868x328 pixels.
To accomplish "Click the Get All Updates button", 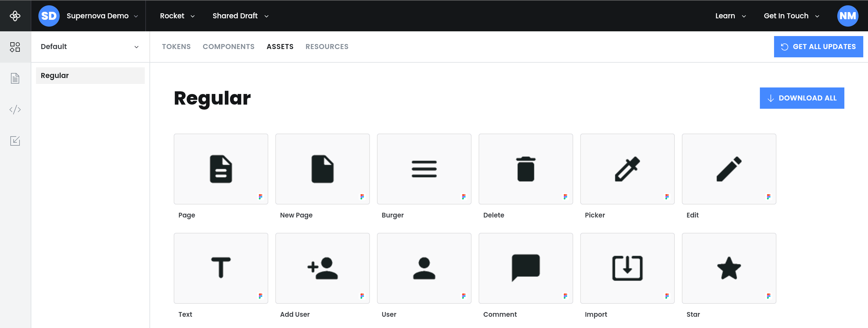I will point(818,46).
